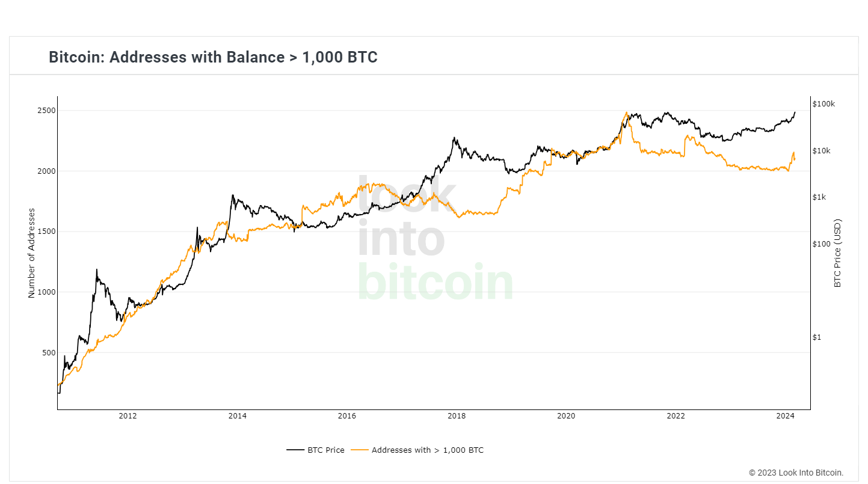Screen dimensions: 868x484
Task: Click the chart title heading
Action: pyautogui.click(x=213, y=57)
